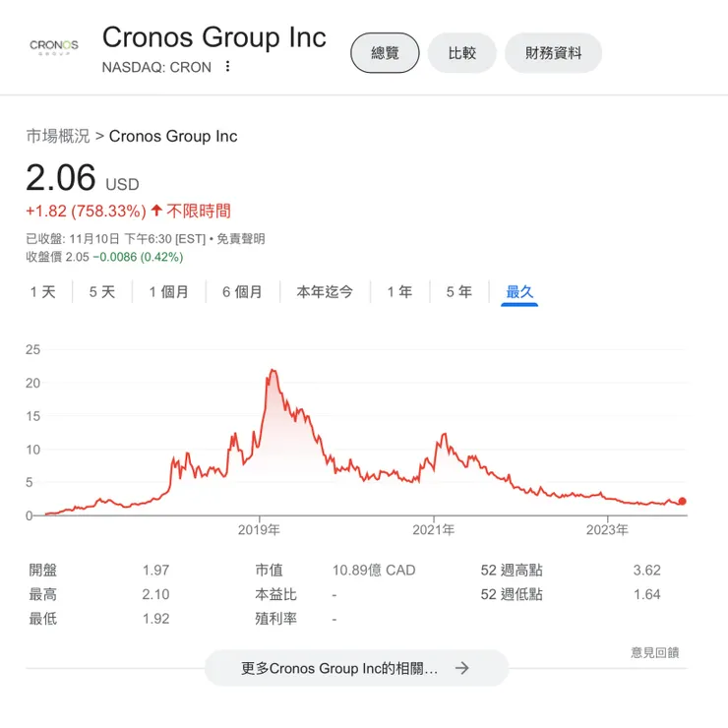Viewport: 728px width, 728px height.
Task: Select the 總覽 overview button
Action: (x=385, y=52)
